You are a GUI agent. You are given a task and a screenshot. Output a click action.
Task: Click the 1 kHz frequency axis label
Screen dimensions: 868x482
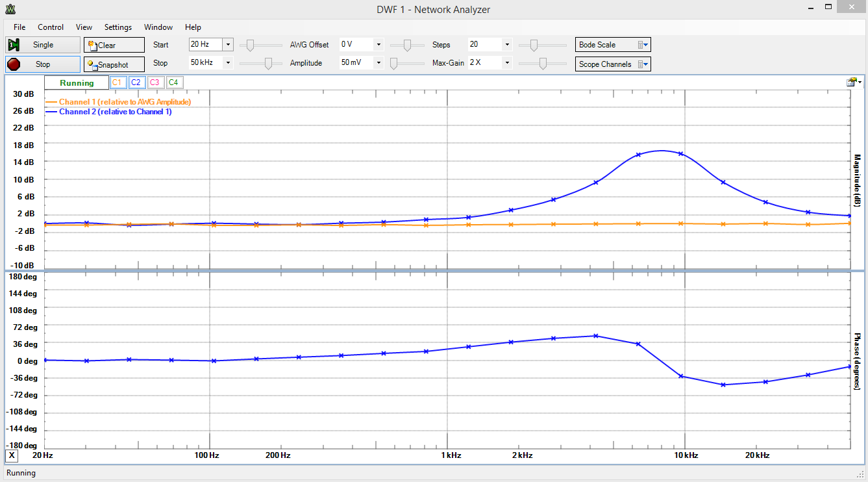[x=451, y=455]
